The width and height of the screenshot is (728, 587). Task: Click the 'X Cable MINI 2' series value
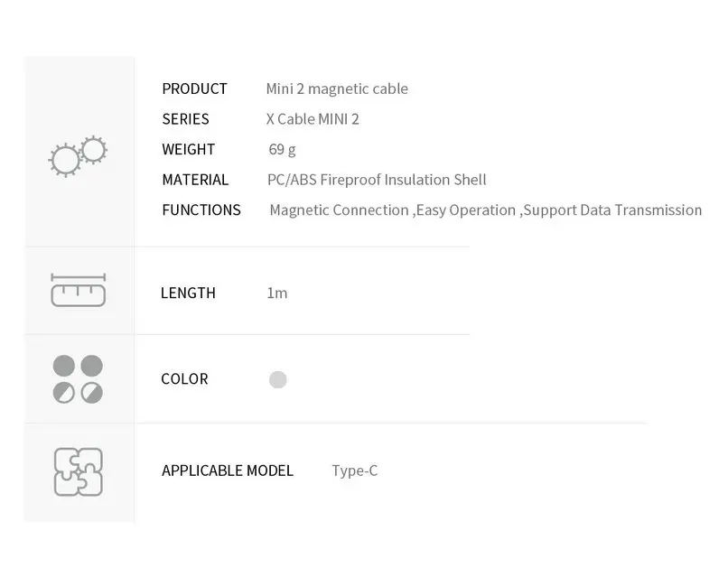click(x=313, y=119)
